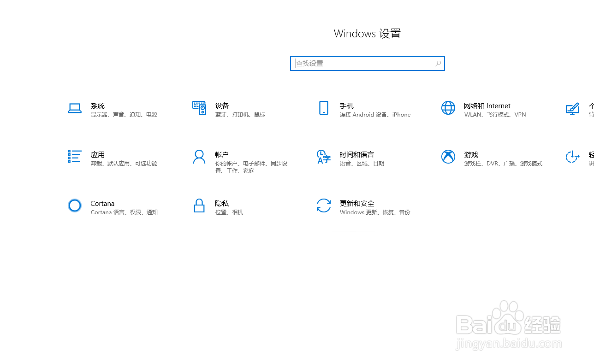Open the Cortana settings title

click(102, 204)
